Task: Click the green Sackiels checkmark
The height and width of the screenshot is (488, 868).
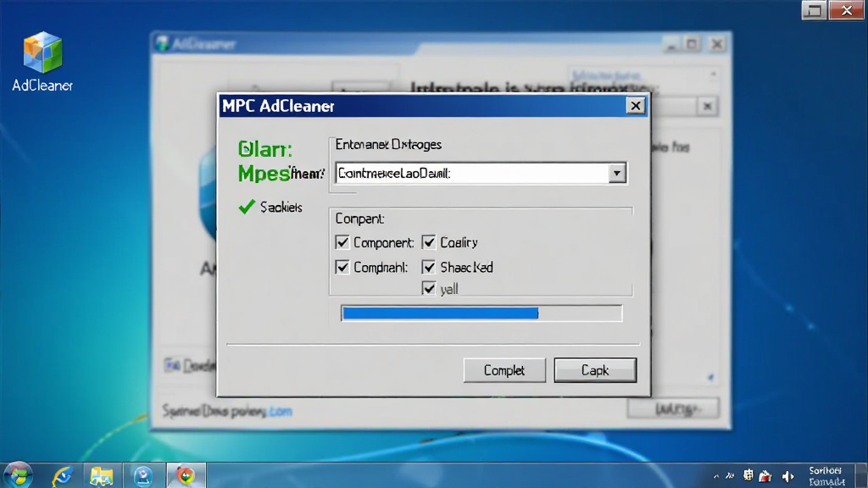Action: coord(247,207)
